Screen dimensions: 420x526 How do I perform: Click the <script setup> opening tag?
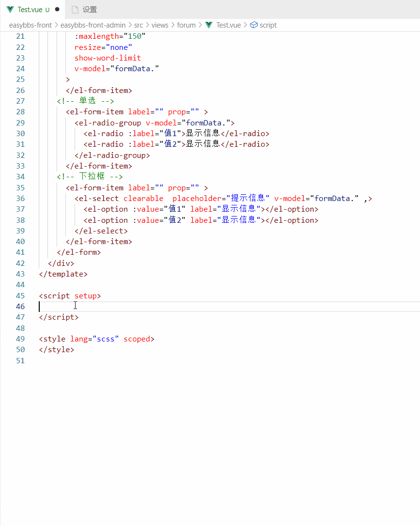[70, 296]
